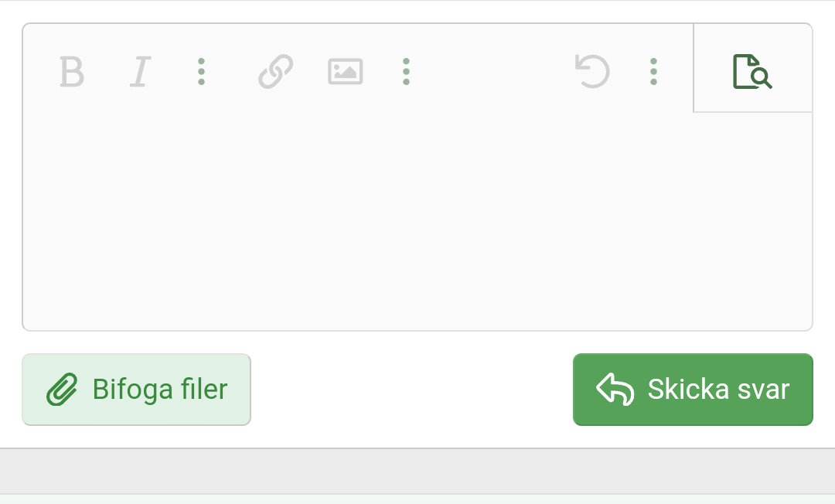Insert a hyperlink with the chain icon
Screen dimensions: 835x504
tap(276, 71)
